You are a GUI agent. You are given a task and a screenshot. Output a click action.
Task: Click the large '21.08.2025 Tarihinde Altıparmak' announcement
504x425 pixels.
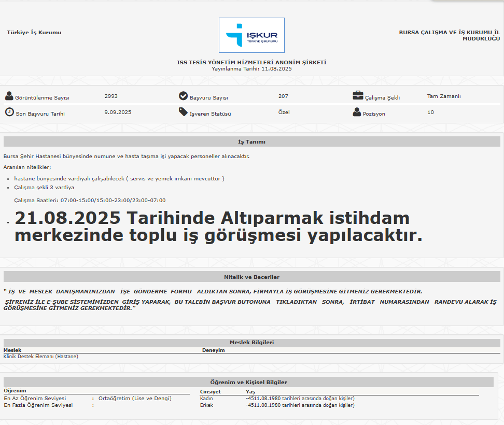click(x=218, y=226)
